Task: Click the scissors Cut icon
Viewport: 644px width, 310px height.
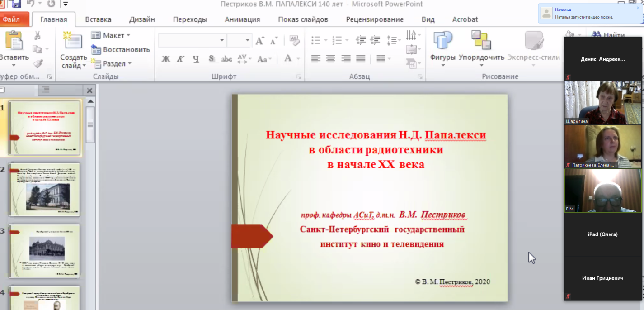Action: pos(38,35)
